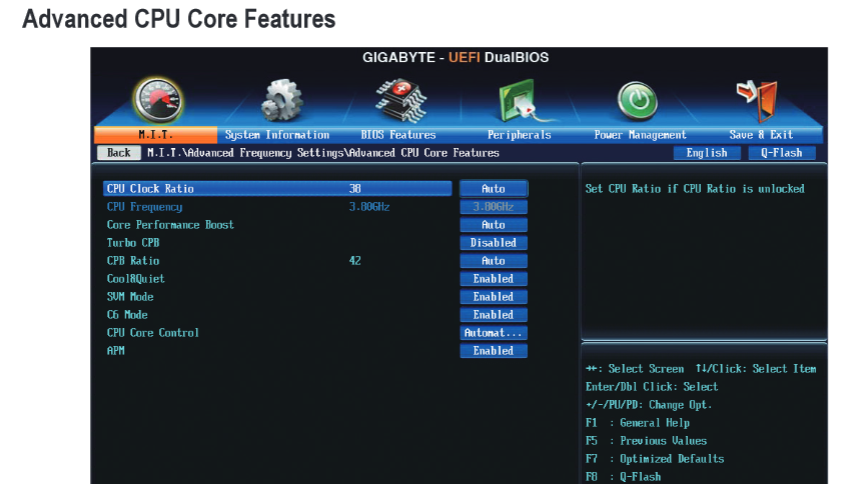Screen dimensions: 863x484
Task: Open CPB Ratio Auto option
Action: 494,261
